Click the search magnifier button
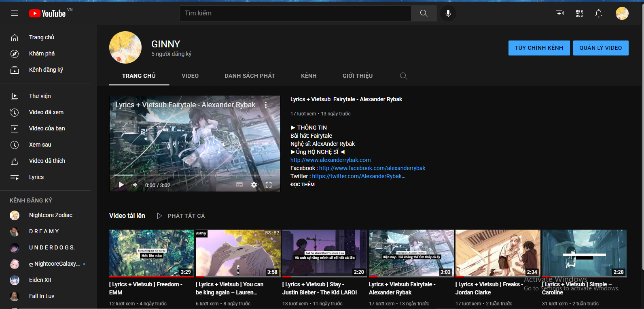Screen dimensions: 644x309 pyautogui.click(x=424, y=13)
